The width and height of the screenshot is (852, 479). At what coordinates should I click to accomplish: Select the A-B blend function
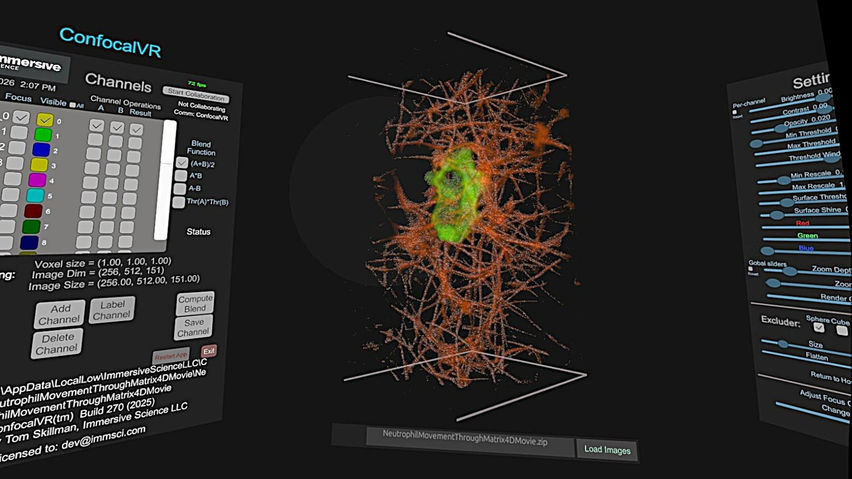click(x=179, y=188)
